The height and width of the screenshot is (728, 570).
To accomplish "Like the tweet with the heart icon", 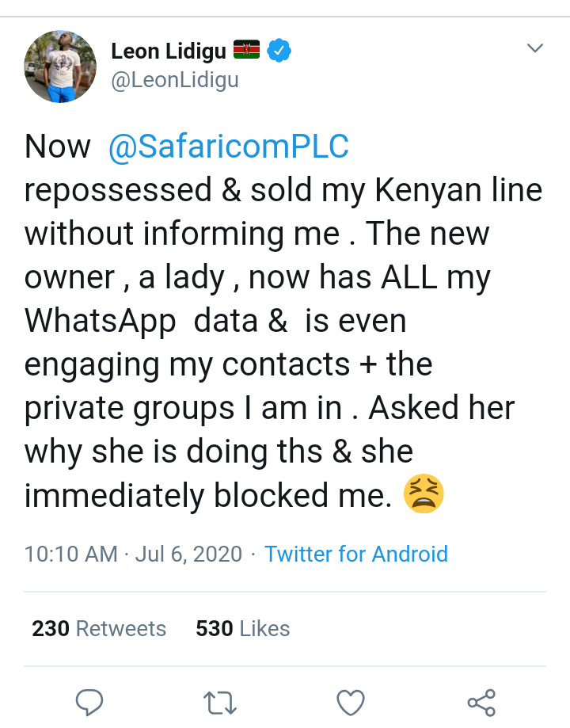I will click(x=351, y=702).
